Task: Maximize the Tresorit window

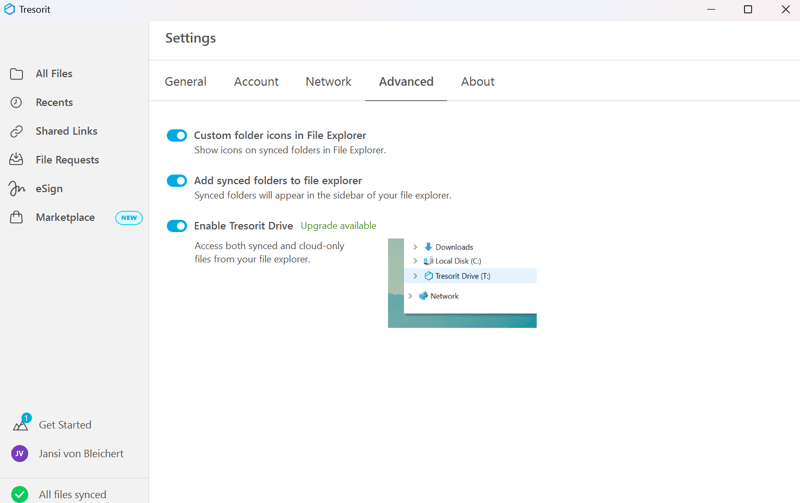Action: tap(748, 9)
